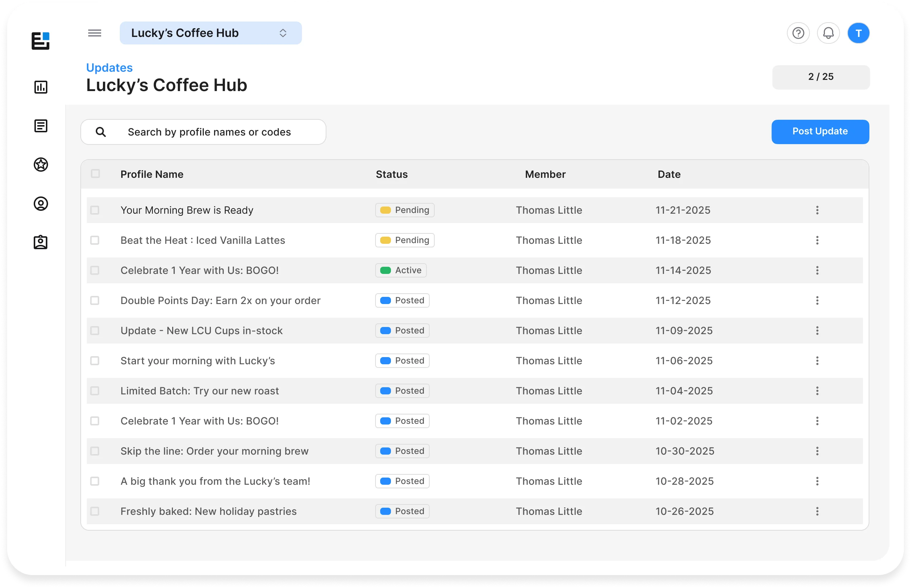This screenshot has height=588, width=911.
Task: Check the A big thank you row checkbox
Action: pyautogui.click(x=95, y=481)
